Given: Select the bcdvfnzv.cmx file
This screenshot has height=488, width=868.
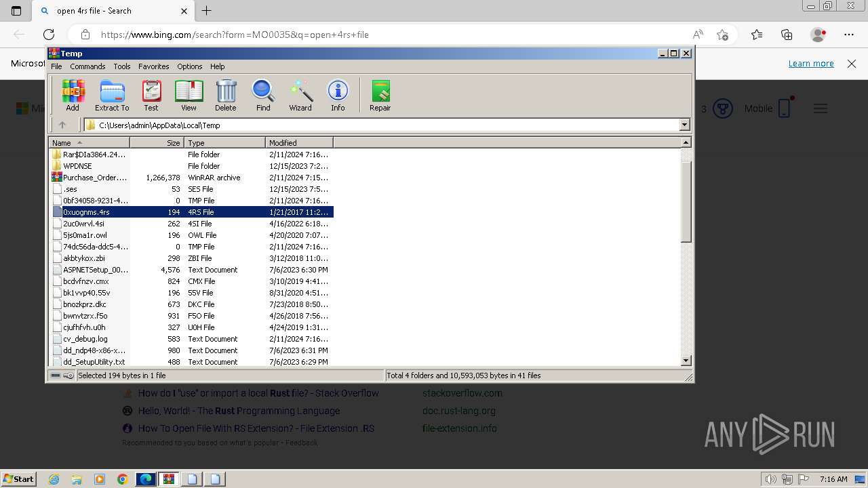Looking at the screenshot, I should point(190,281).
